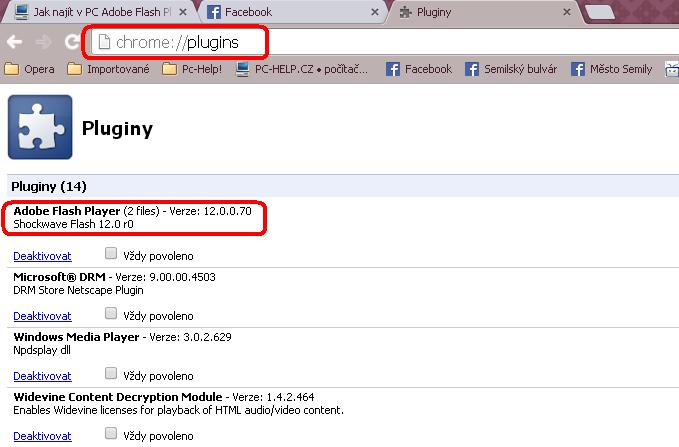Viewport: 679px width, 447px height.
Task: Open the Importované bookmarks folder
Action: 109,69
